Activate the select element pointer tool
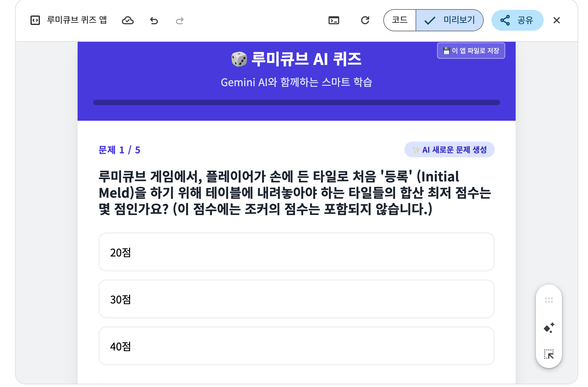588x387 pixels. [549, 354]
